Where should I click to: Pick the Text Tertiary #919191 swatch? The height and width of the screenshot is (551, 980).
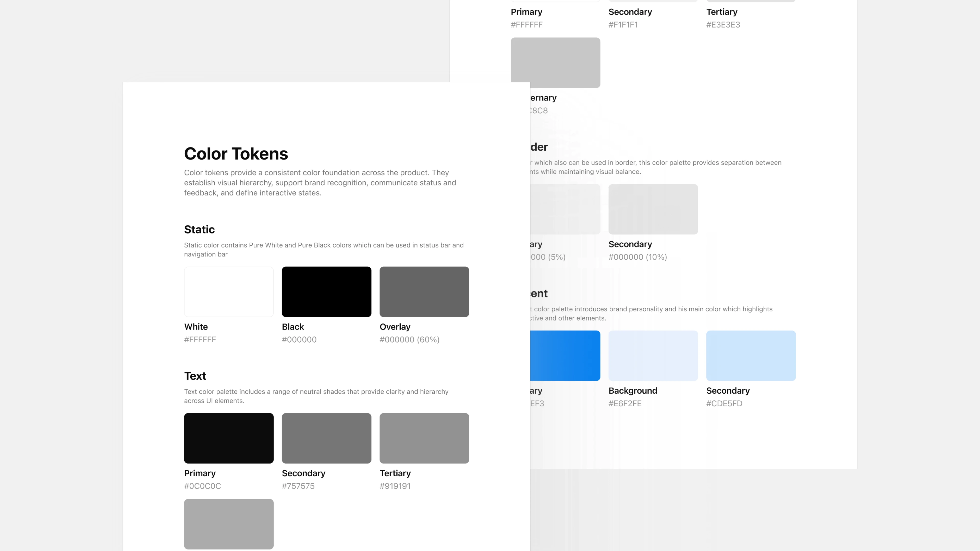click(424, 438)
